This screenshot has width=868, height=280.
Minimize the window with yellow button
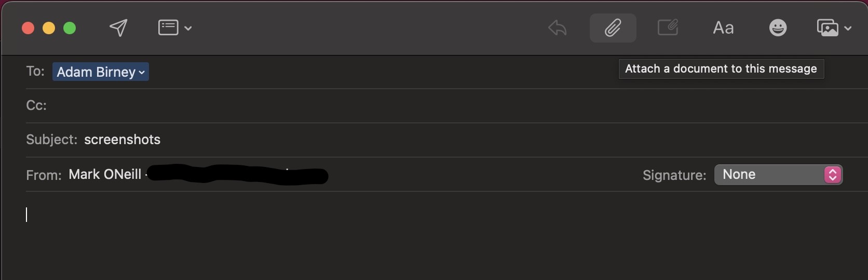click(x=49, y=28)
